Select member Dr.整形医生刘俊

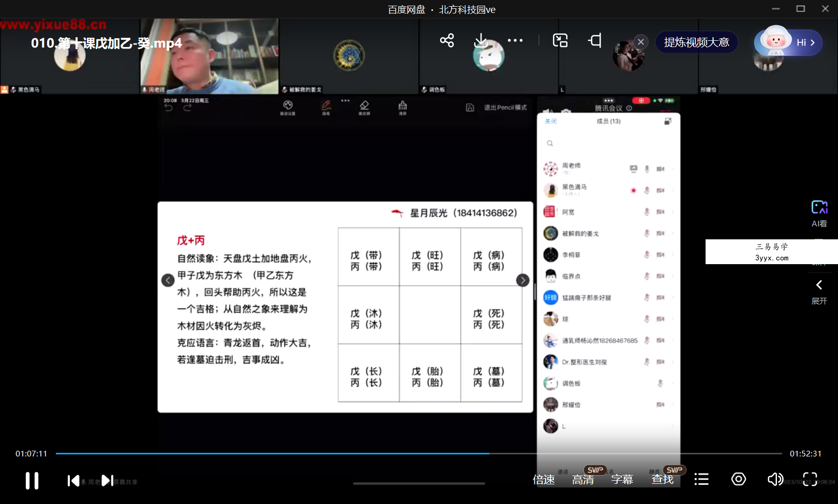pos(608,362)
